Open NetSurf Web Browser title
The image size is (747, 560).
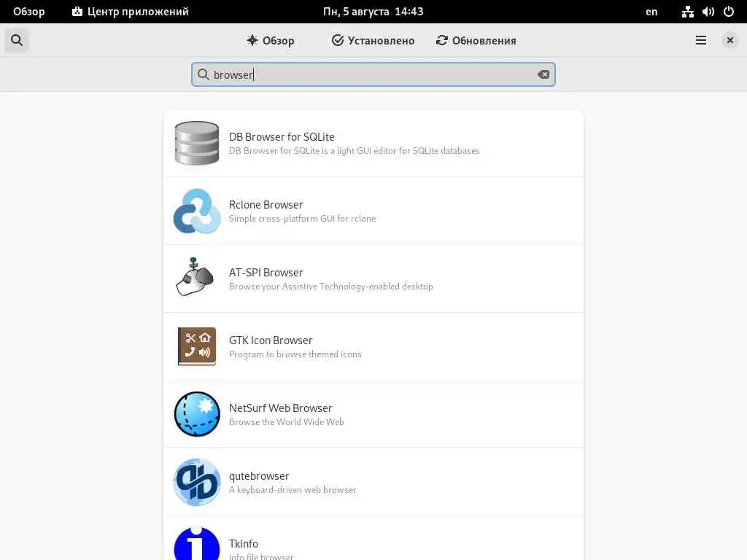281,408
